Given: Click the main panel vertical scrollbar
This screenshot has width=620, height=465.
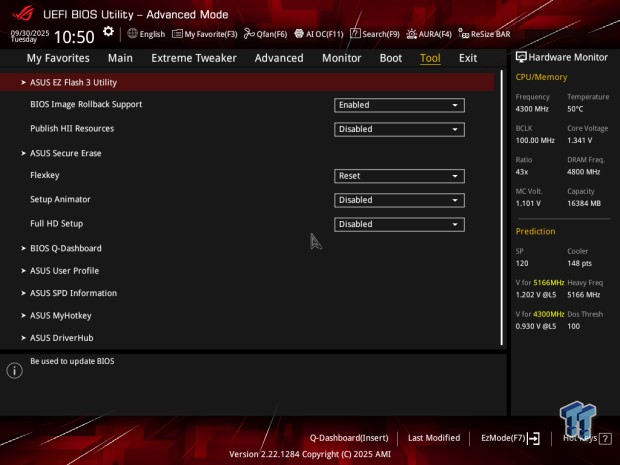Looking at the screenshot, I should pyautogui.click(x=502, y=208).
